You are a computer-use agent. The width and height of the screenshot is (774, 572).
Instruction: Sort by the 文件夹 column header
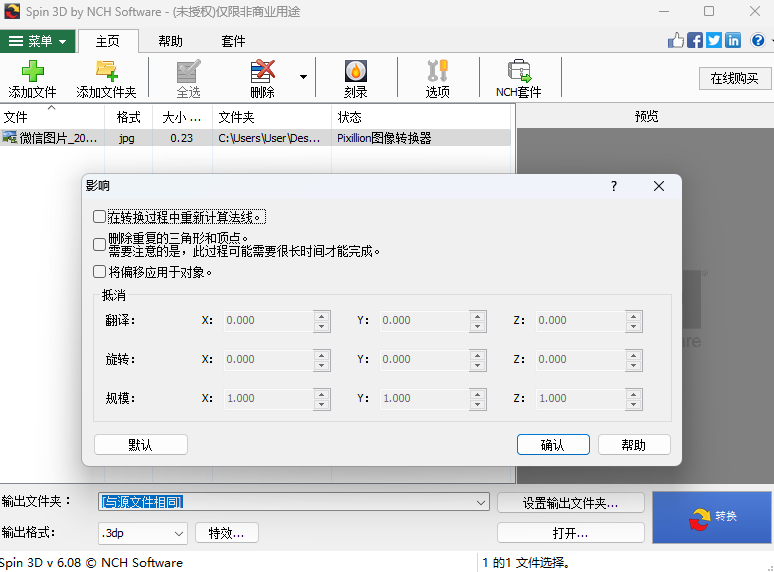[271, 117]
